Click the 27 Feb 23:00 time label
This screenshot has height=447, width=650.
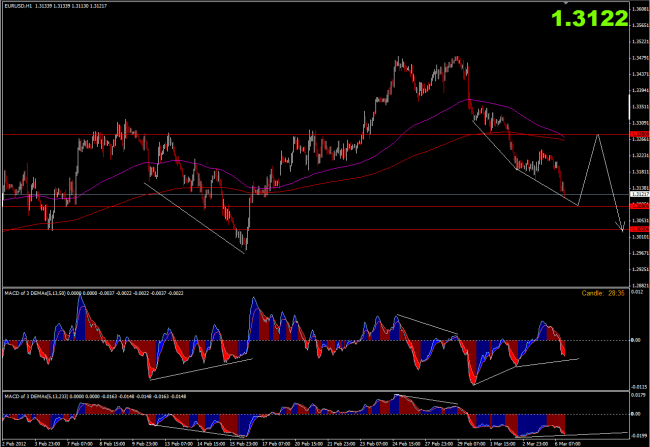[439, 444]
